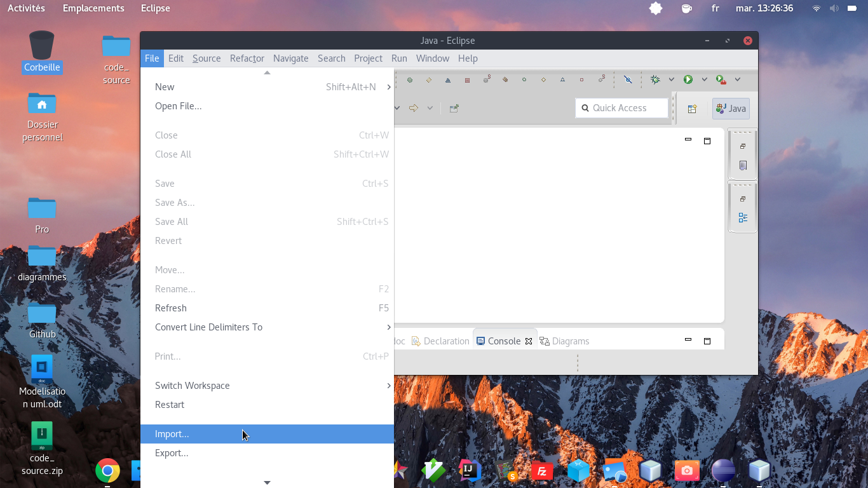This screenshot has height=488, width=868.
Task: Toggle Skip All Breakpoints in toolbar
Action: (628, 79)
